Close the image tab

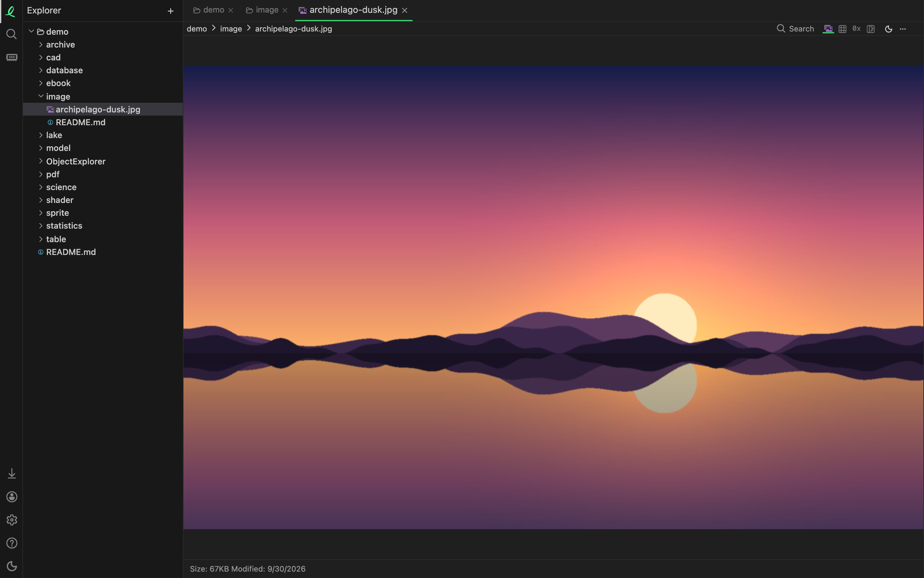pyautogui.click(x=285, y=10)
